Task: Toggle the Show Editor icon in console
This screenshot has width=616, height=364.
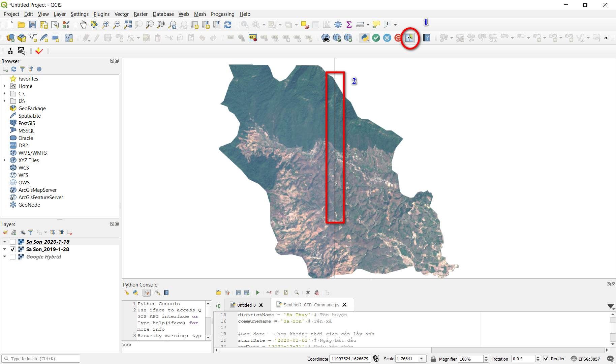Action: 146,293
